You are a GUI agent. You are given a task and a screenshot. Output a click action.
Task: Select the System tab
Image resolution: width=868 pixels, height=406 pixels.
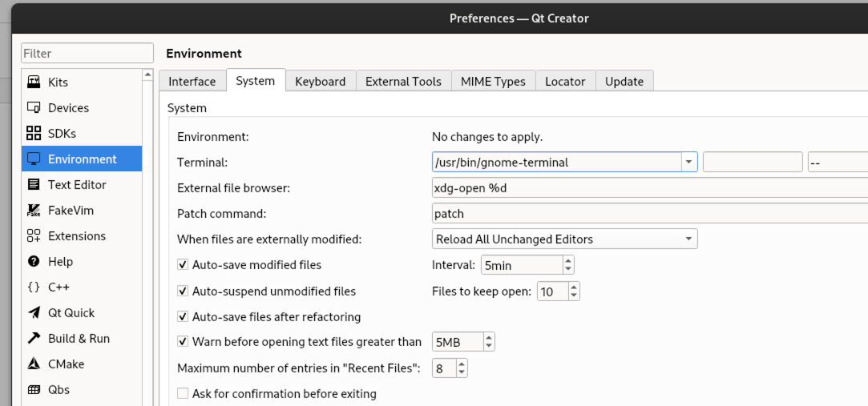[255, 81]
